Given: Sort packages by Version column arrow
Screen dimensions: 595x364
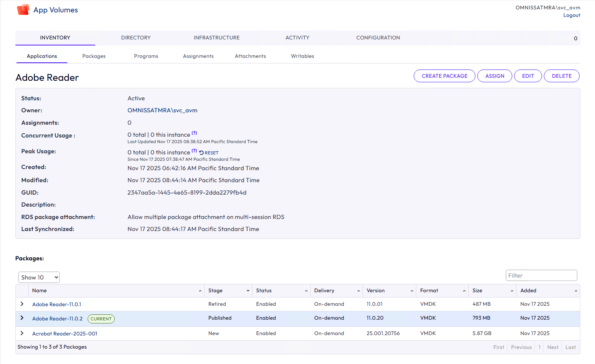Looking at the screenshot, I should [412, 291].
